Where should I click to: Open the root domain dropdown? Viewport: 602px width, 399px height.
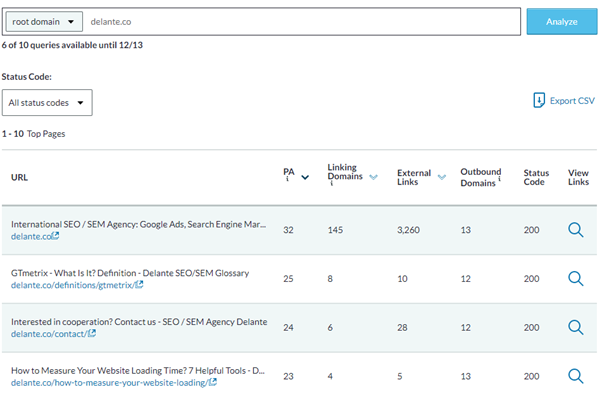(x=44, y=22)
